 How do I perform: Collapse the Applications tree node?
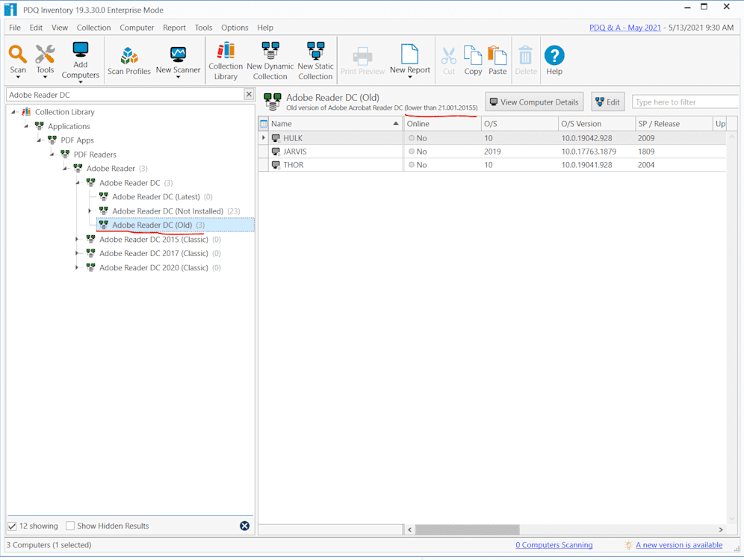(x=26, y=126)
